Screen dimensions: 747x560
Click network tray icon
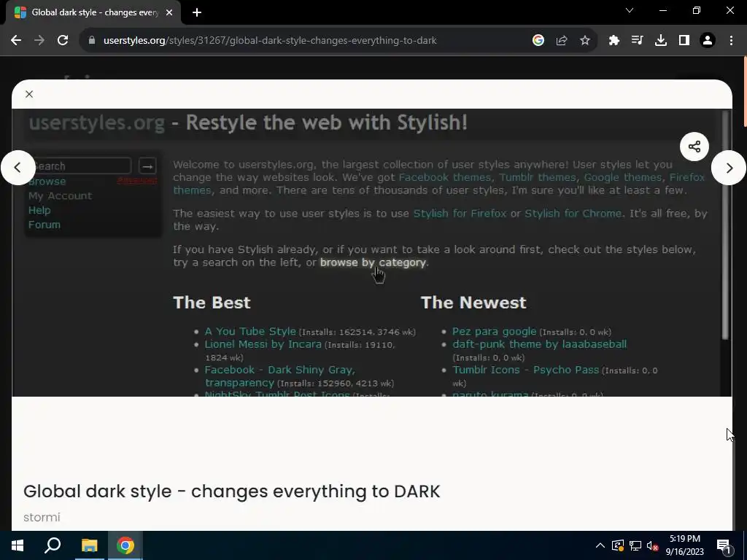tap(635, 545)
